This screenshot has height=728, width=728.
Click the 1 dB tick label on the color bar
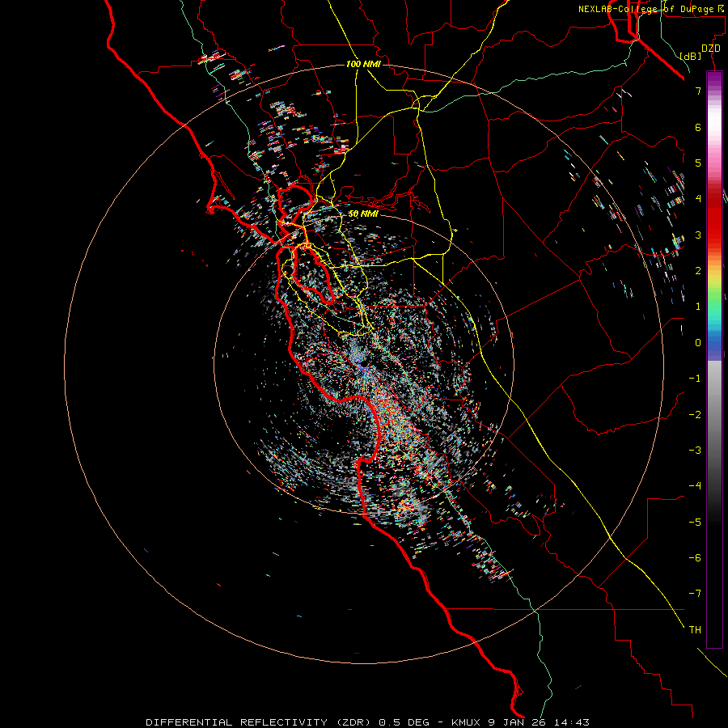pos(698,307)
